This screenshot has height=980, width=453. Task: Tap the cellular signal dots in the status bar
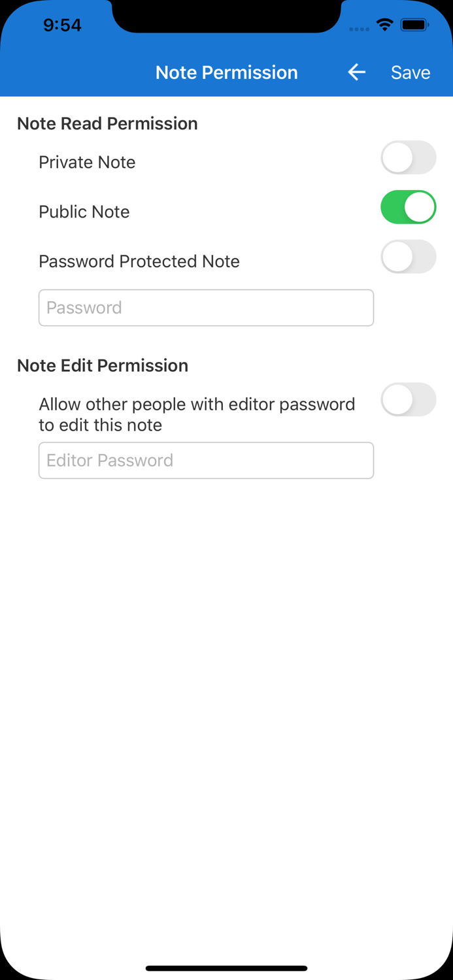pos(360,28)
